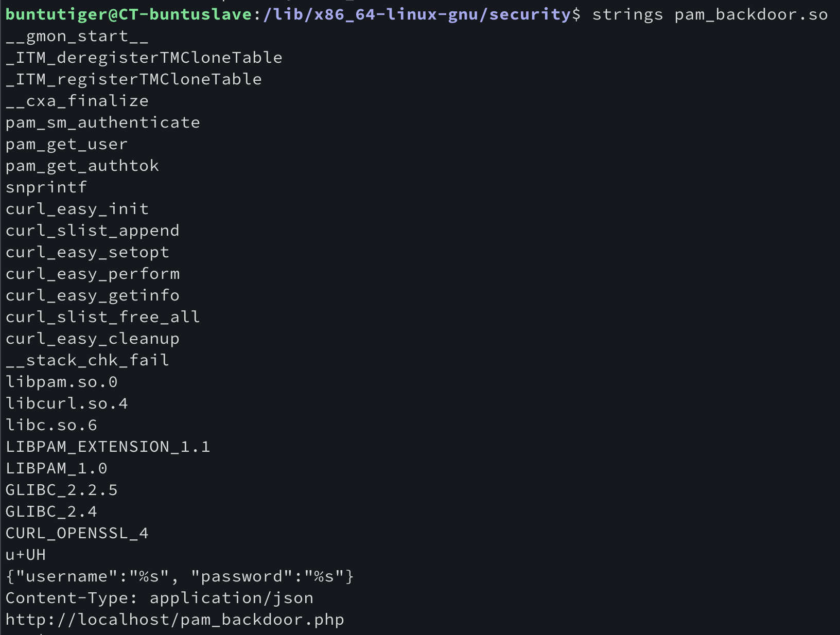This screenshot has height=635, width=840.
Task: Click the libpam.so.0 line
Action: pyautogui.click(x=61, y=382)
